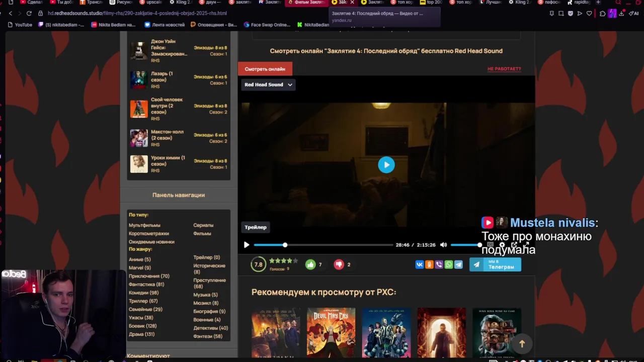Open the extensions cube icon
Viewport: 644px width, 362px height.
(x=603, y=14)
